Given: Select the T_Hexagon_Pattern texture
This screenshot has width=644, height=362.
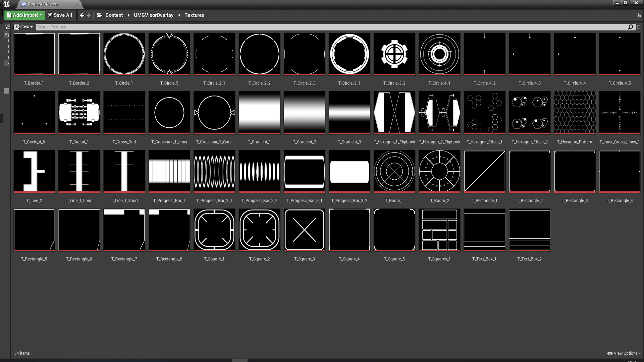Looking at the screenshot, I should [x=575, y=112].
